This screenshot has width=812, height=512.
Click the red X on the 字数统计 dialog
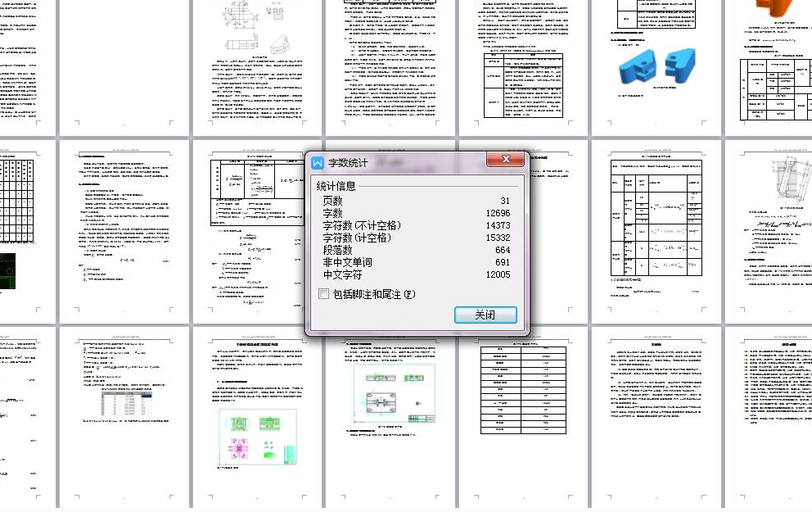coord(506,159)
